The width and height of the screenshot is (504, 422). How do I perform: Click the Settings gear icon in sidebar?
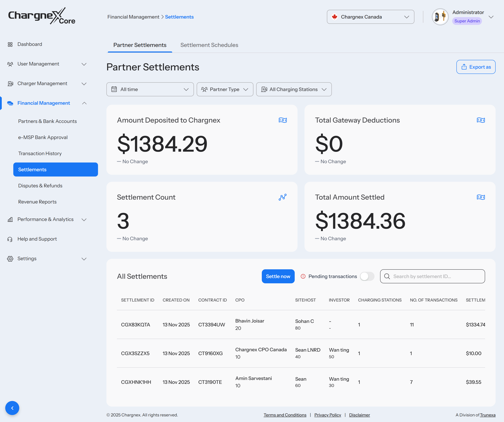point(10,259)
